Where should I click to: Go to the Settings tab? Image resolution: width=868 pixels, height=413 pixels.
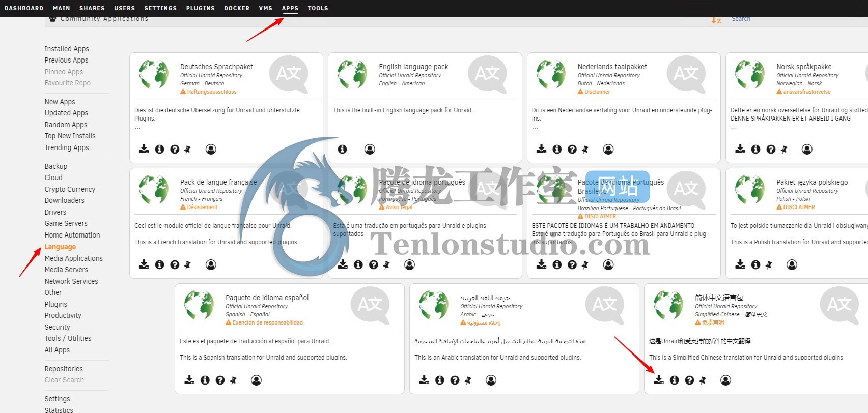coord(160,8)
